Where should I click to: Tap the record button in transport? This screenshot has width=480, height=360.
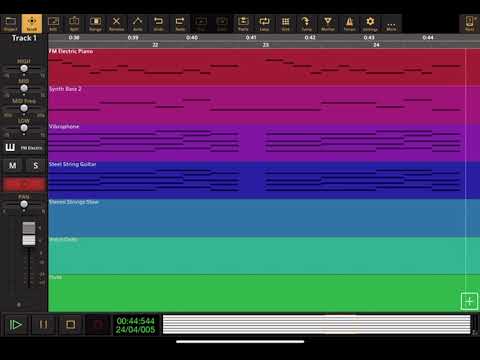point(98,324)
